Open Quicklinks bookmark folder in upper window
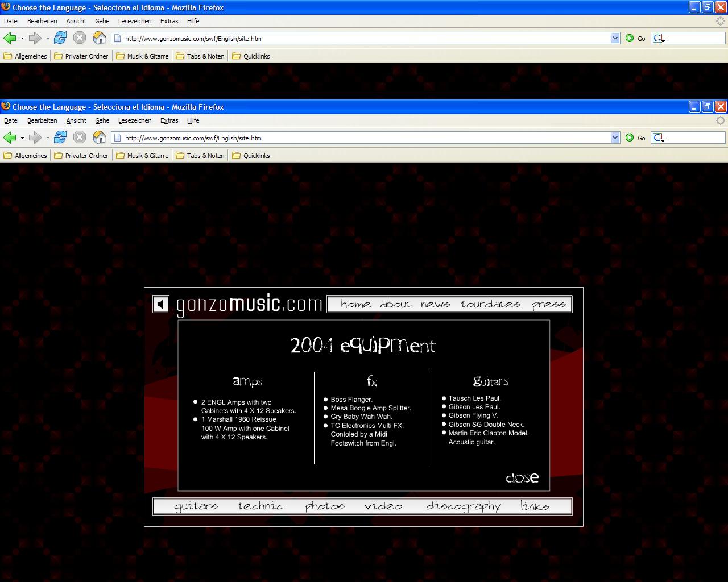This screenshot has height=582, width=728. click(x=251, y=56)
